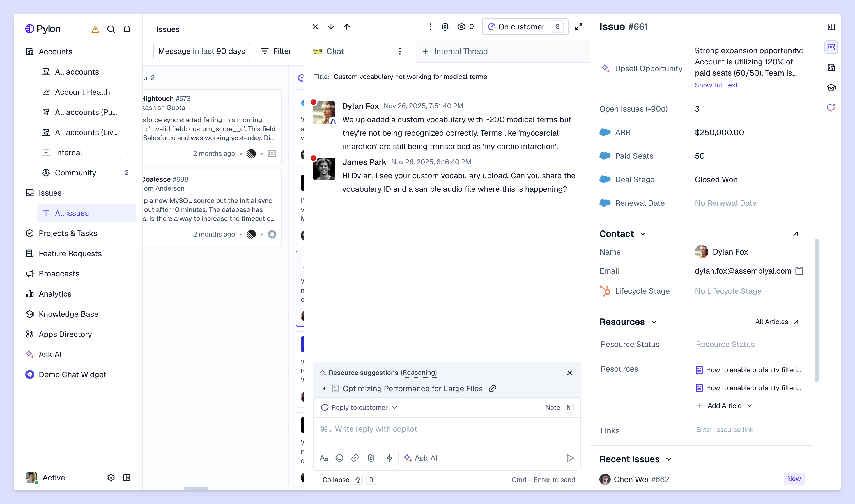This screenshot has width=855, height=504.
Task: Toggle the right details panel icon
Action: click(831, 27)
